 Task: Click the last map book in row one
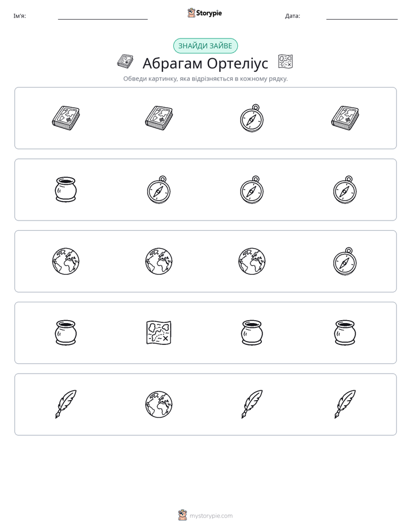345,118
